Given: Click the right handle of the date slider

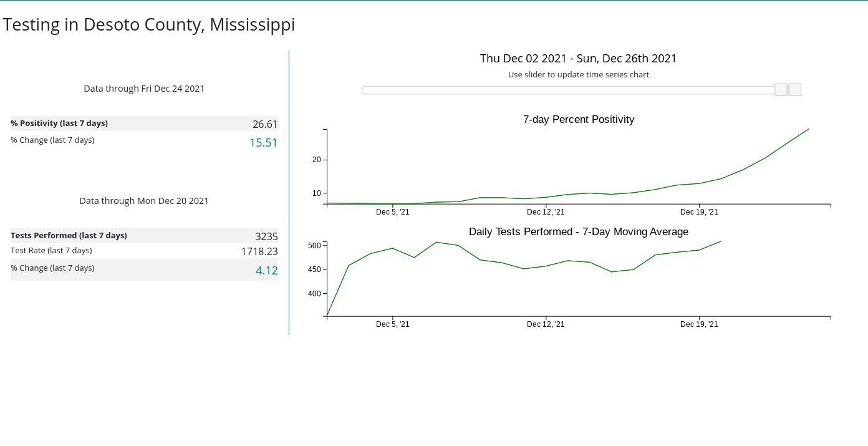Looking at the screenshot, I should coord(795,90).
